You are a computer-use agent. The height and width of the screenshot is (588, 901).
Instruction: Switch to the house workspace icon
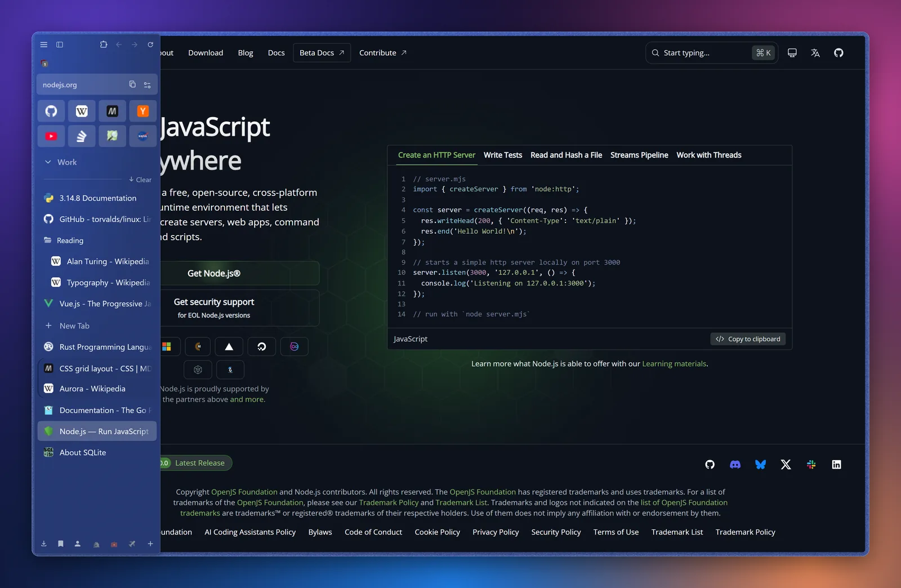coord(96,545)
